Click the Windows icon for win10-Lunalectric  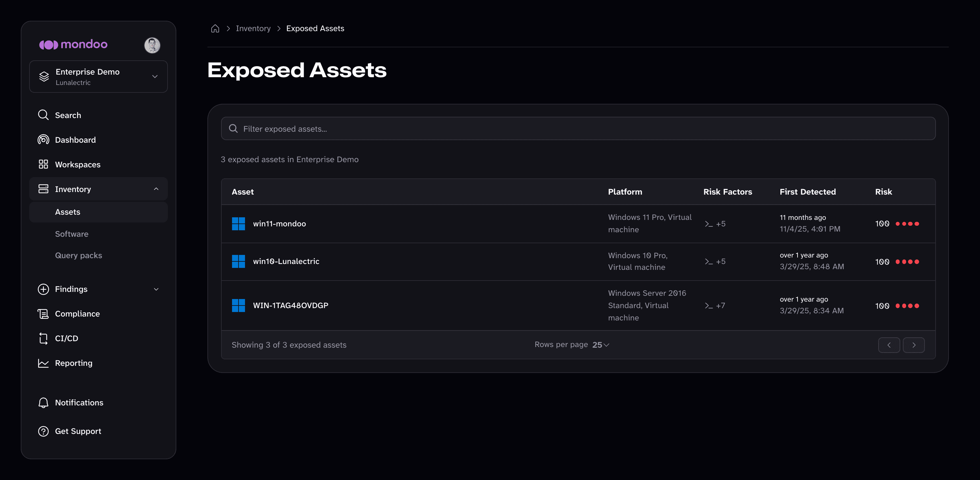(238, 261)
